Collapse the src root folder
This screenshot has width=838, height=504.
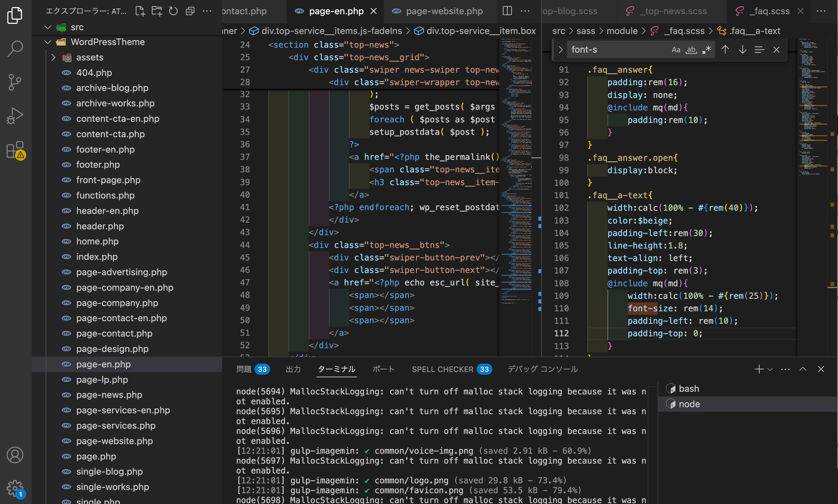click(x=48, y=27)
